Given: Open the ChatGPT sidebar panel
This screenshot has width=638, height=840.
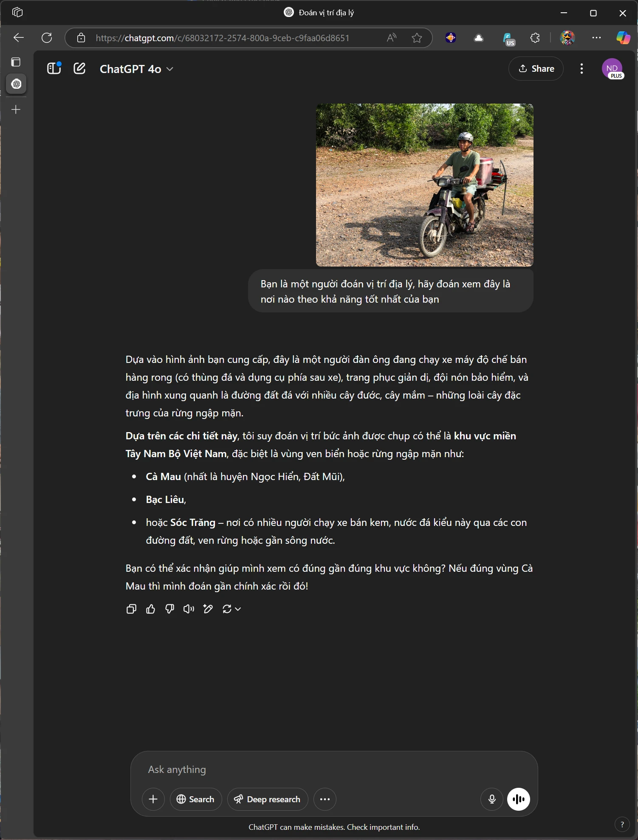Looking at the screenshot, I should coord(54,68).
